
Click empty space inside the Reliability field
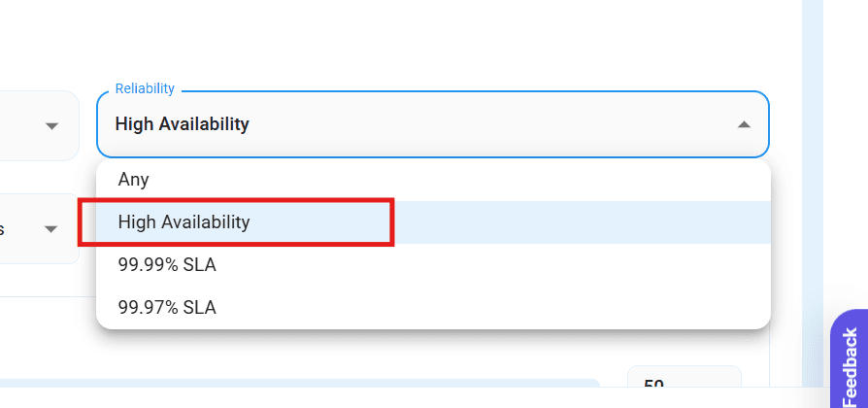click(x=485, y=125)
